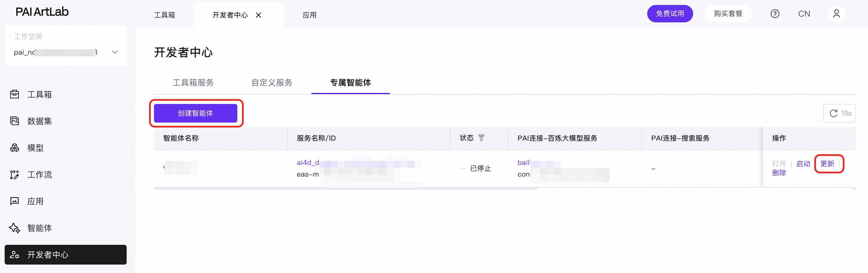Screen dimensions: 868x273
Task: Click the 免费试用 button
Action: click(x=670, y=14)
